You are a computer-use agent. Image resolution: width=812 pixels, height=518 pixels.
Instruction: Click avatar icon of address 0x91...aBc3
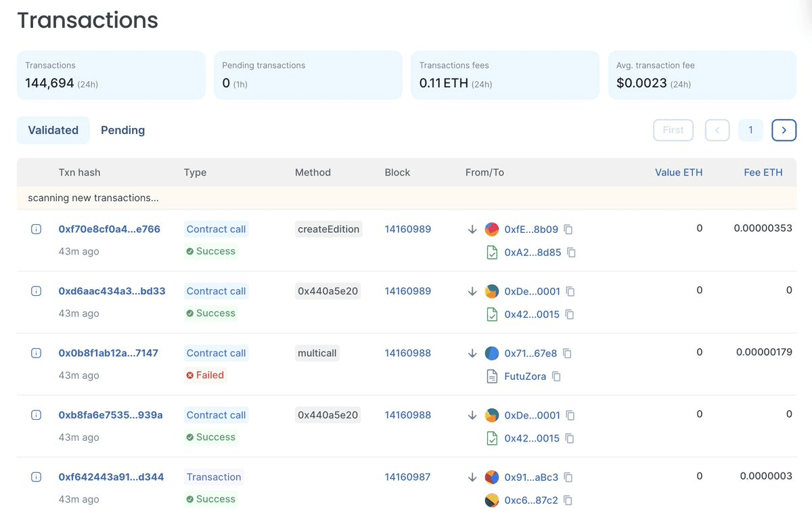[x=492, y=477]
